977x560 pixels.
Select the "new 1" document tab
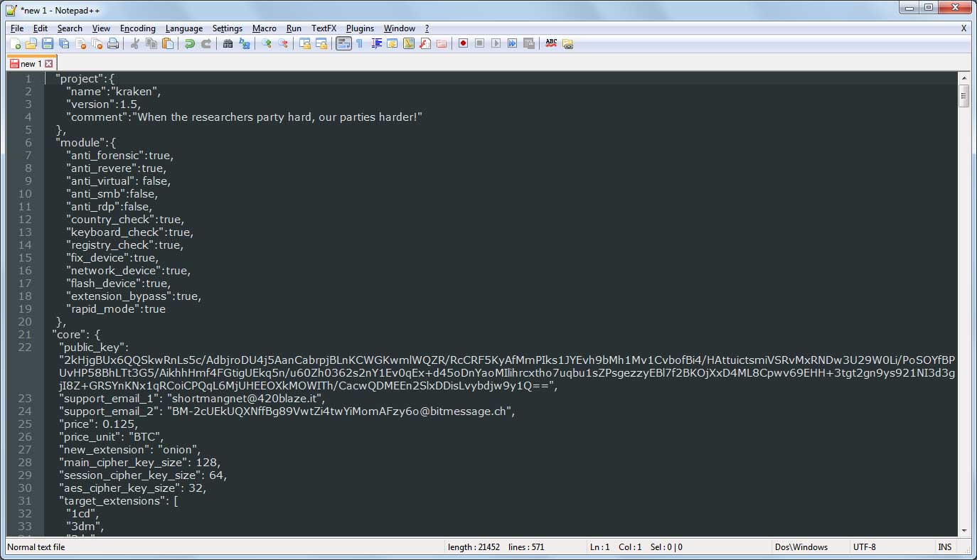click(31, 64)
